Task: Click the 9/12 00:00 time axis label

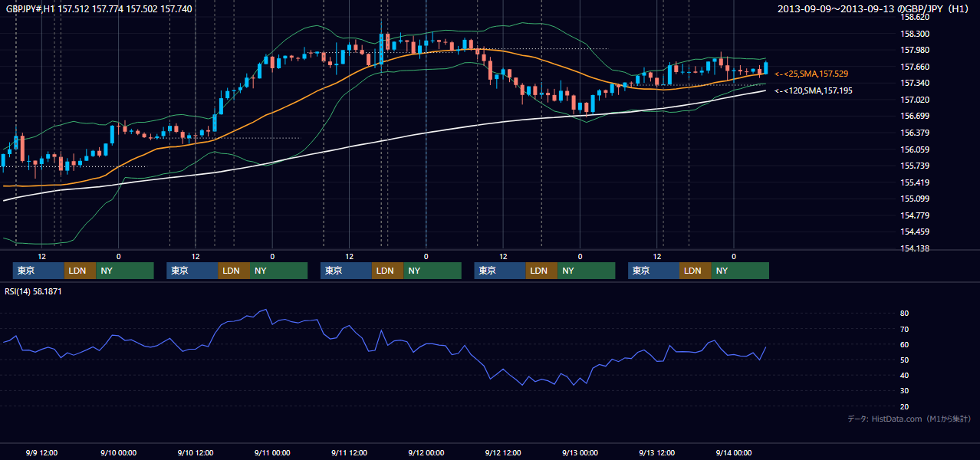Action: pyautogui.click(x=426, y=452)
